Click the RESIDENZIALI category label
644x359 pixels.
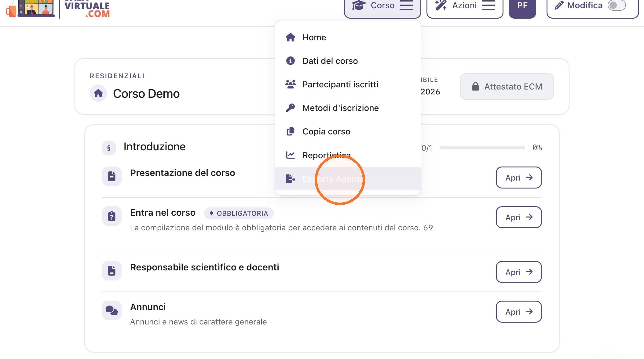pyautogui.click(x=117, y=76)
